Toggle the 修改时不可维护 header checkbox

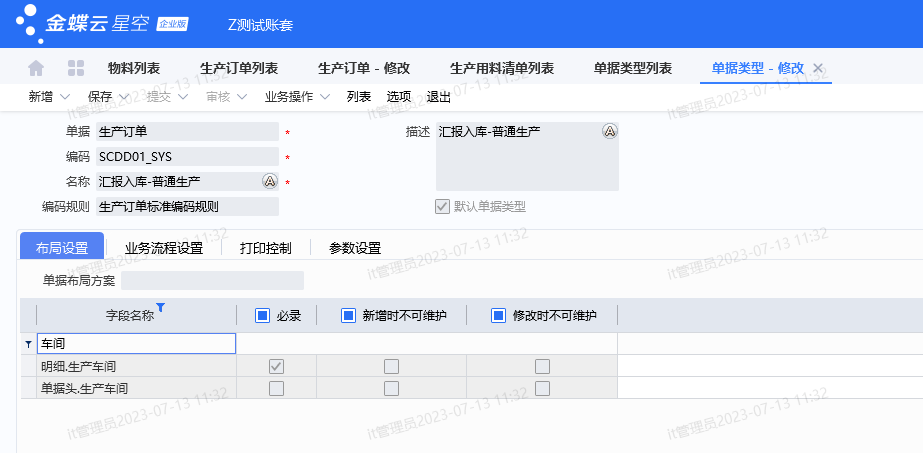coord(499,316)
